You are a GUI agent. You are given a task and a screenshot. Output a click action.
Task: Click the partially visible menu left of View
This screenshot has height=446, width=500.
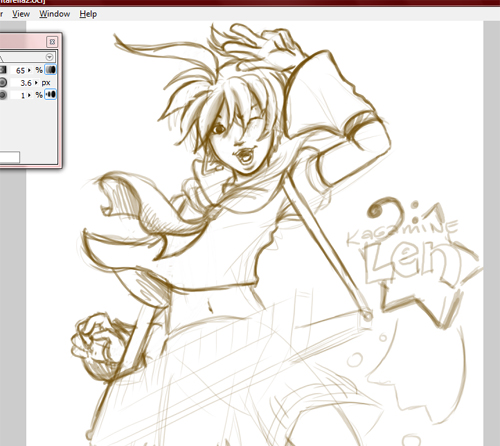click(x=1, y=14)
